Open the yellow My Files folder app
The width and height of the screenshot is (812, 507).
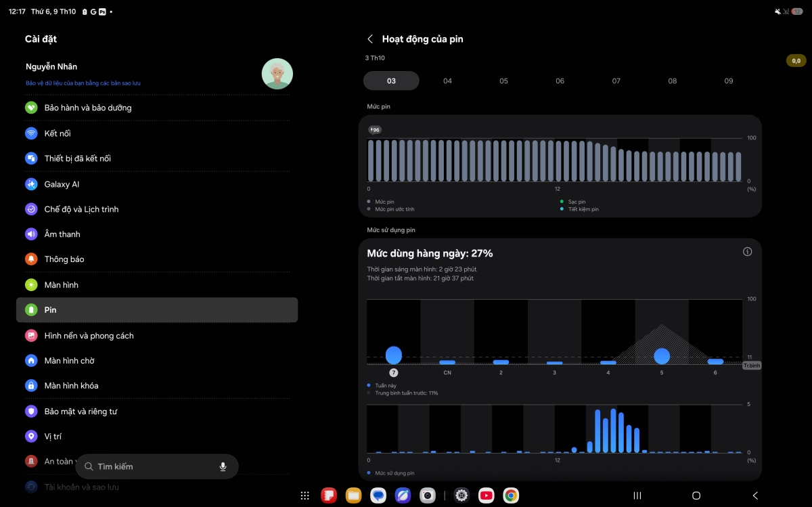(353, 495)
